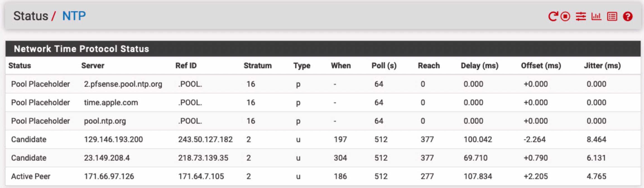Open NTP settings sliders icon

[x=581, y=16]
